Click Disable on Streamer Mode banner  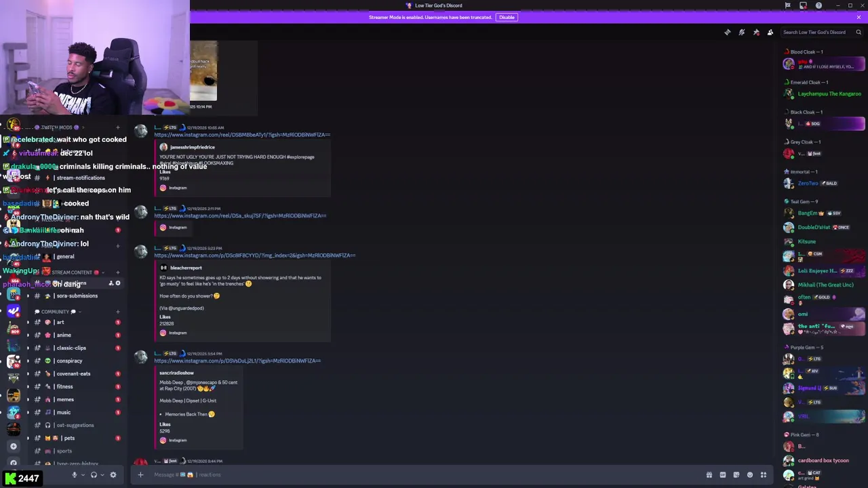(507, 17)
